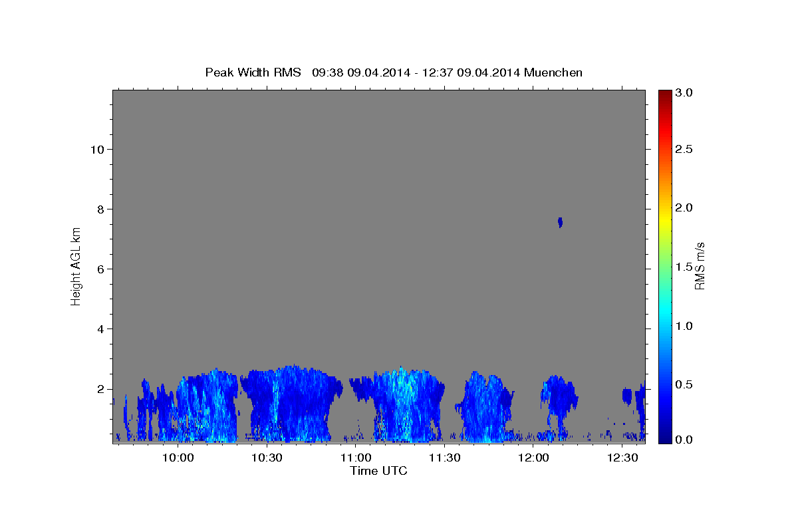The image size is (798, 532).
Task: Click the colorbar value 2.5
Action: [685, 149]
